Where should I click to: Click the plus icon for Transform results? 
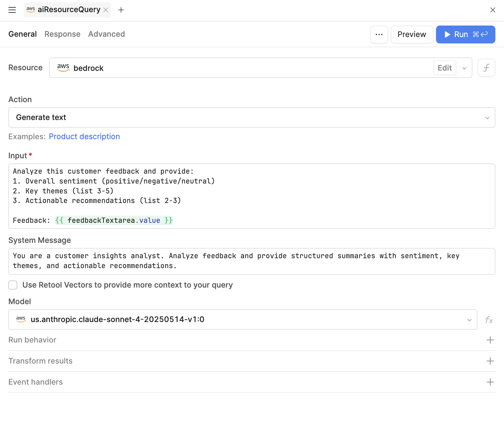coord(490,361)
